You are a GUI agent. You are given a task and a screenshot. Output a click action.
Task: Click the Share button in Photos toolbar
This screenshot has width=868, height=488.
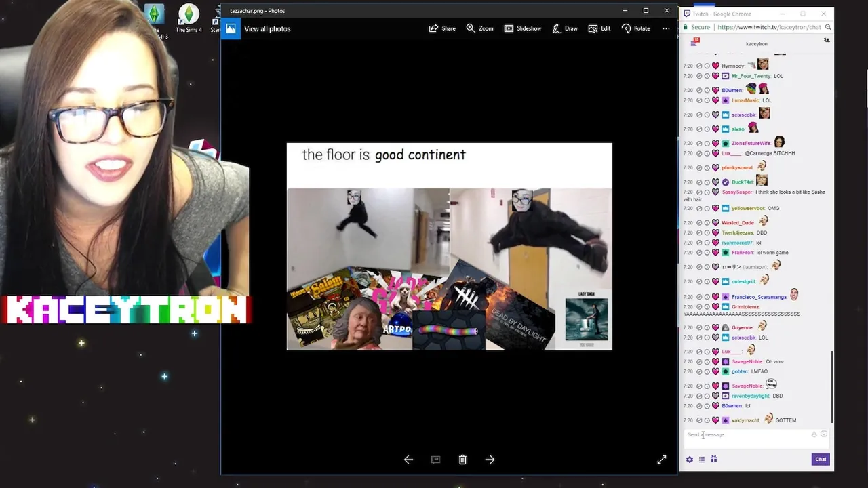pyautogui.click(x=442, y=28)
